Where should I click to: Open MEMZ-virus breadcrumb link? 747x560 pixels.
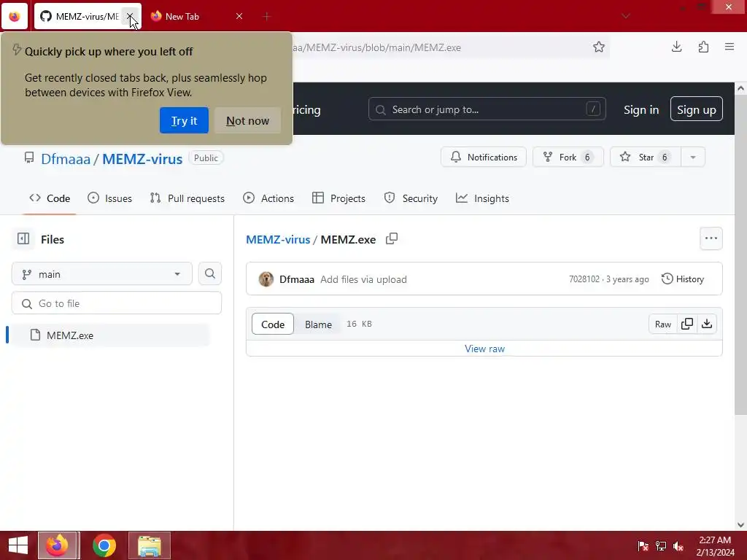[278, 239]
